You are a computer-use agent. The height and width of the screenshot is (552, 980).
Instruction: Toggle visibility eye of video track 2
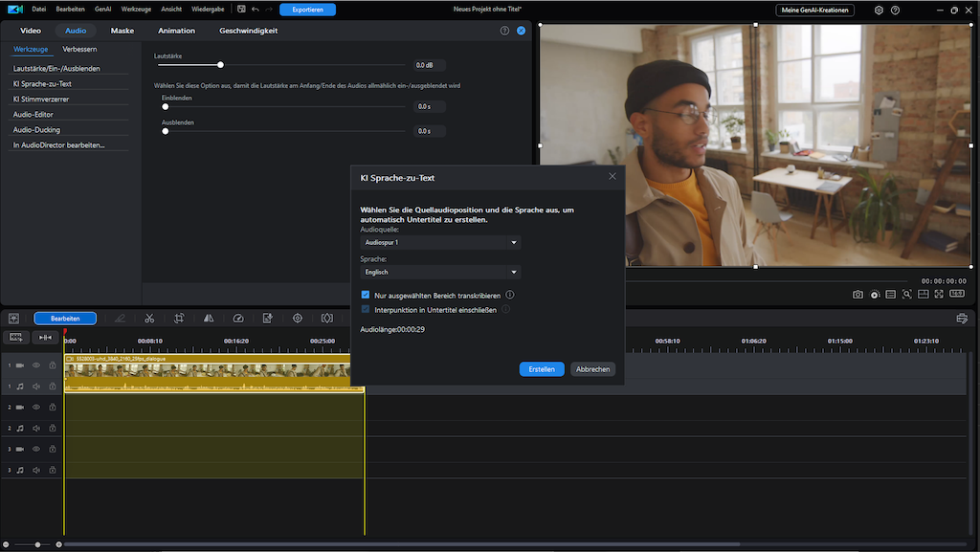[36, 408]
